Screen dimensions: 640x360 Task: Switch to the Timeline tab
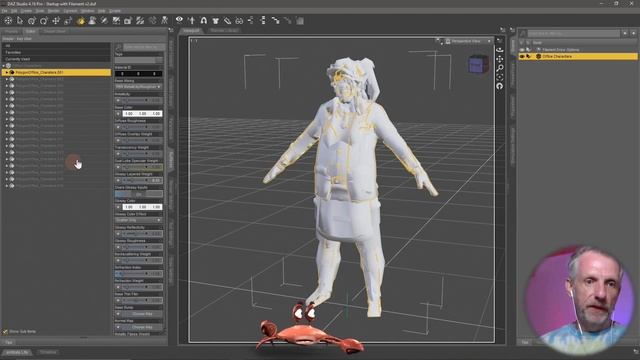48,352
